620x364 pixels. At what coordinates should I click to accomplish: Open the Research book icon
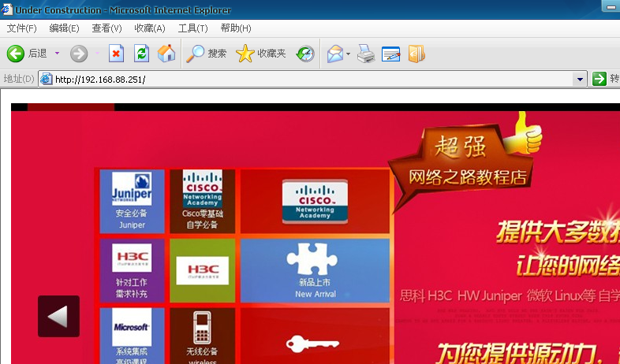(x=416, y=54)
